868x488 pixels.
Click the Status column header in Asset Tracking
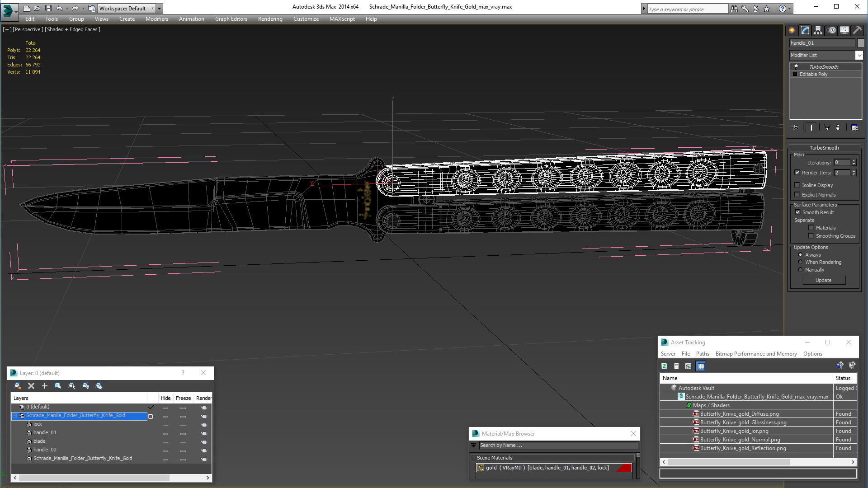[x=844, y=378]
